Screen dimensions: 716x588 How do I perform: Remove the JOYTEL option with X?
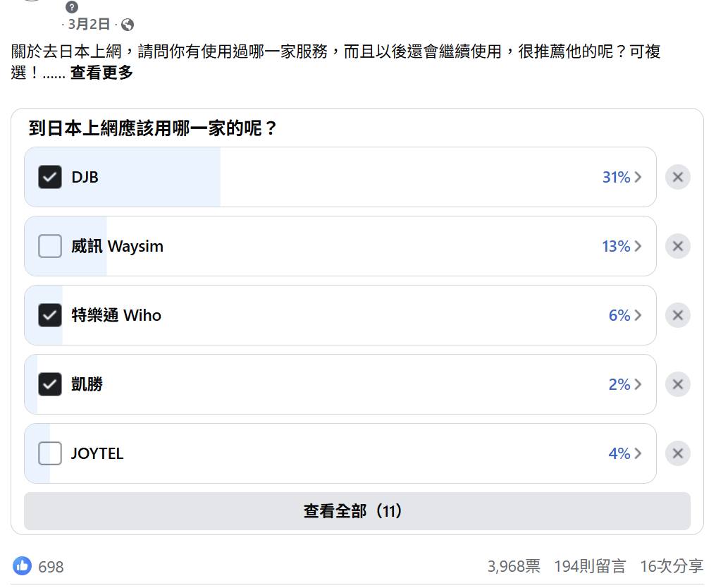point(677,453)
